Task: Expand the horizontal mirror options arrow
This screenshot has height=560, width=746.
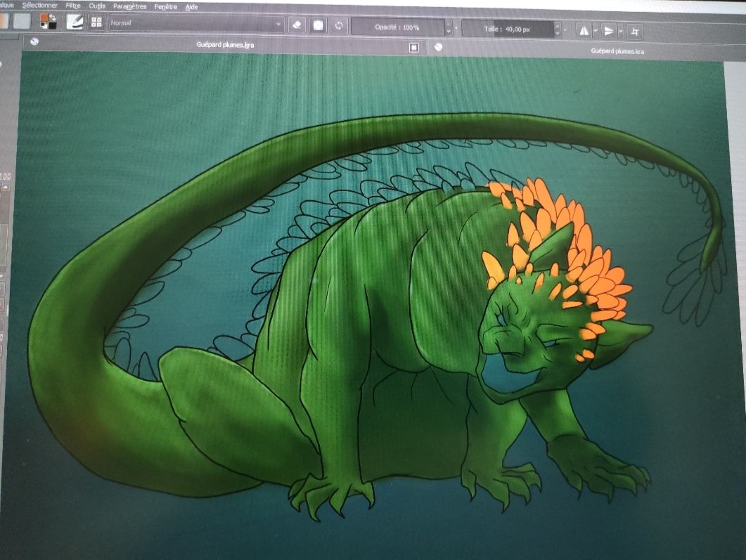Action: [x=596, y=32]
